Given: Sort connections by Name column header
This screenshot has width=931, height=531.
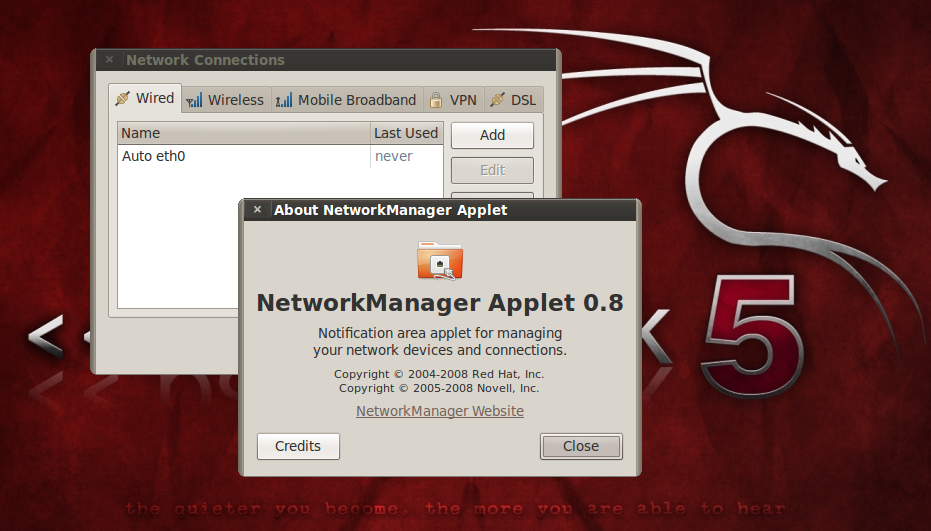Looking at the screenshot, I should [244, 133].
